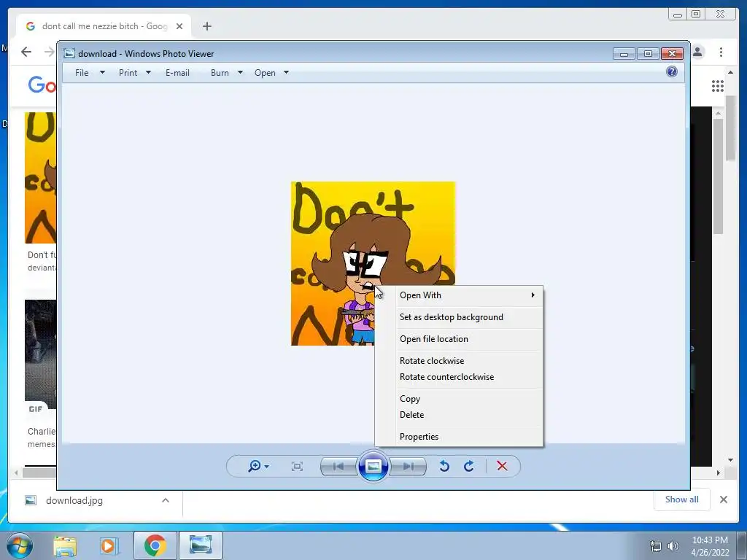Open the taskbar clock

click(710, 546)
